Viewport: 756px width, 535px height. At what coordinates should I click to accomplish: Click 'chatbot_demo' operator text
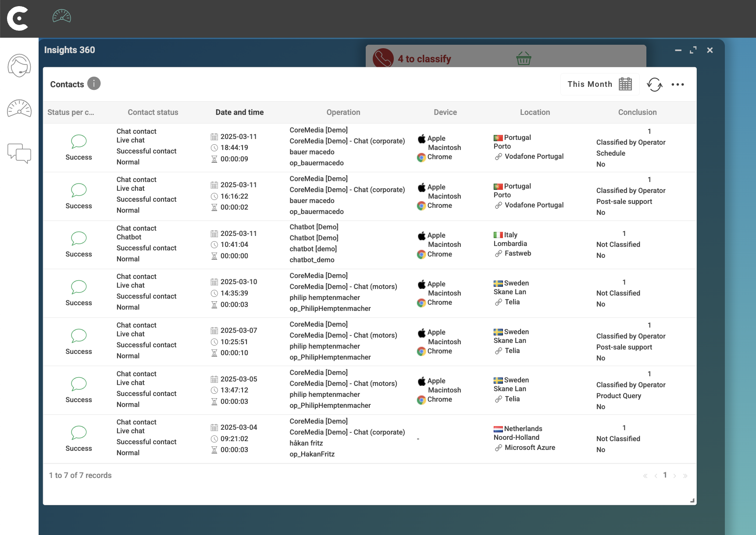pyautogui.click(x=312, y=260)
